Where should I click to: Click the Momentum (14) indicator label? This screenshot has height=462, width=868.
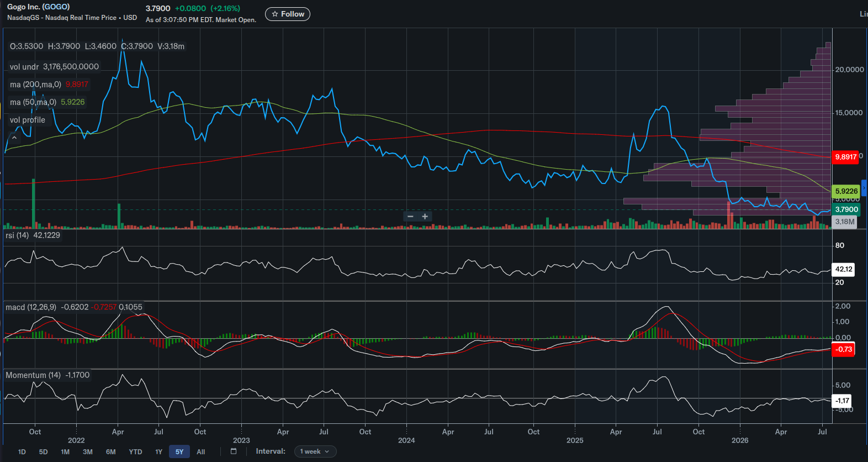[33, 375]
